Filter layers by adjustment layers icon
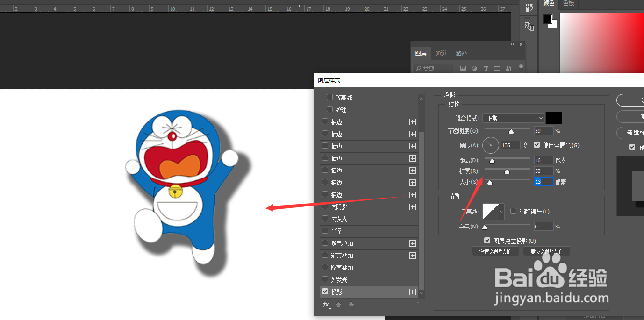Screen dimensions: 644x320 click(474, 68)
